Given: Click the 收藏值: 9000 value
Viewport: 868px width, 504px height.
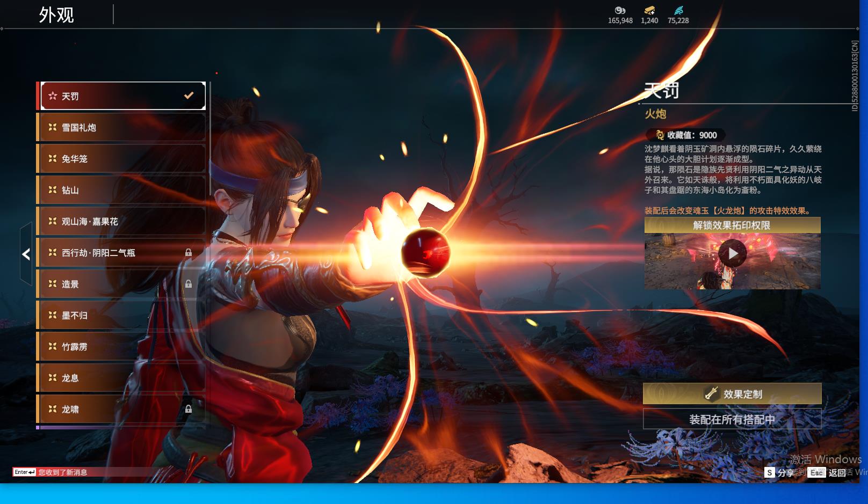Looking at the screenshot, I should coord(692,135).
